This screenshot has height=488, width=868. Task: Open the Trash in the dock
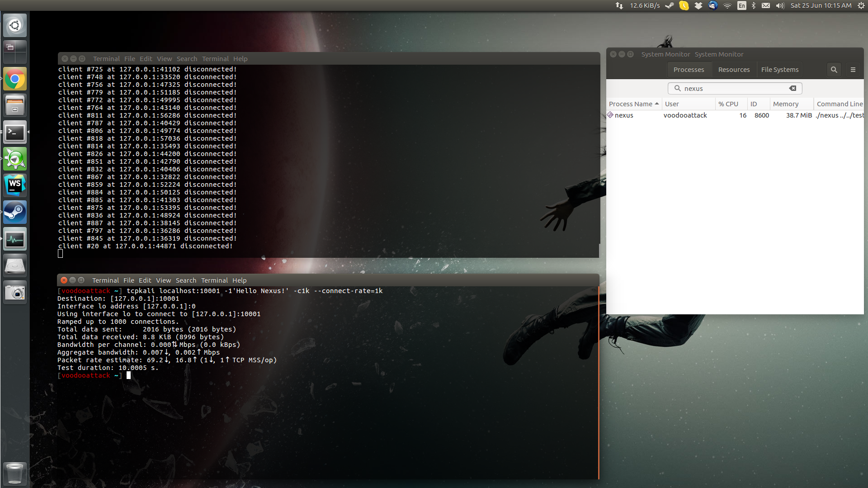[15, 473]
